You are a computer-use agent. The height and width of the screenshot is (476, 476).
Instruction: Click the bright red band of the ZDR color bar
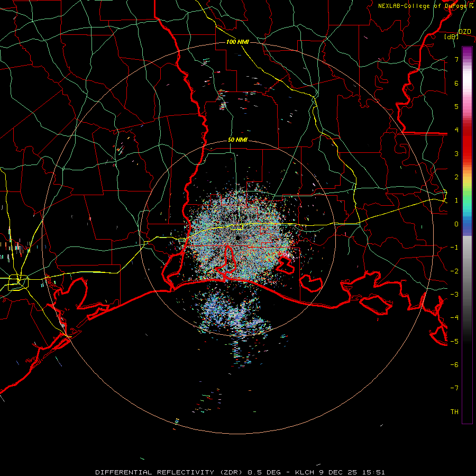coord(467,147)
